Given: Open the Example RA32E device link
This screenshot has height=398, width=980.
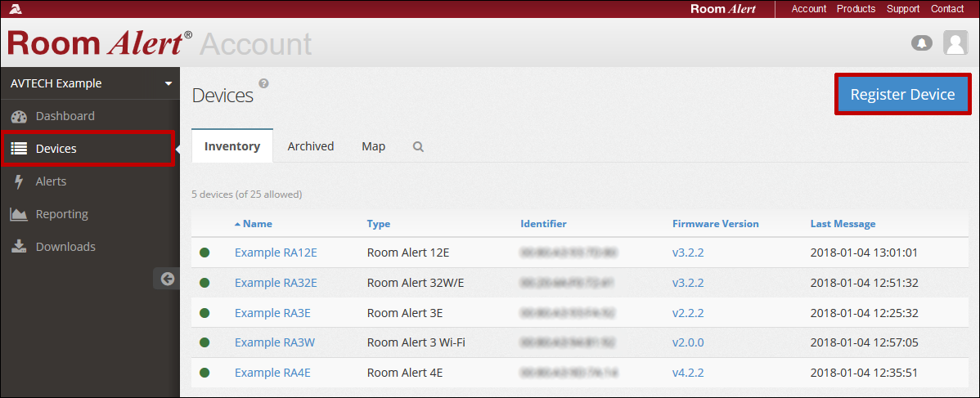Looking at the screenshot, I should pos(276,283).
